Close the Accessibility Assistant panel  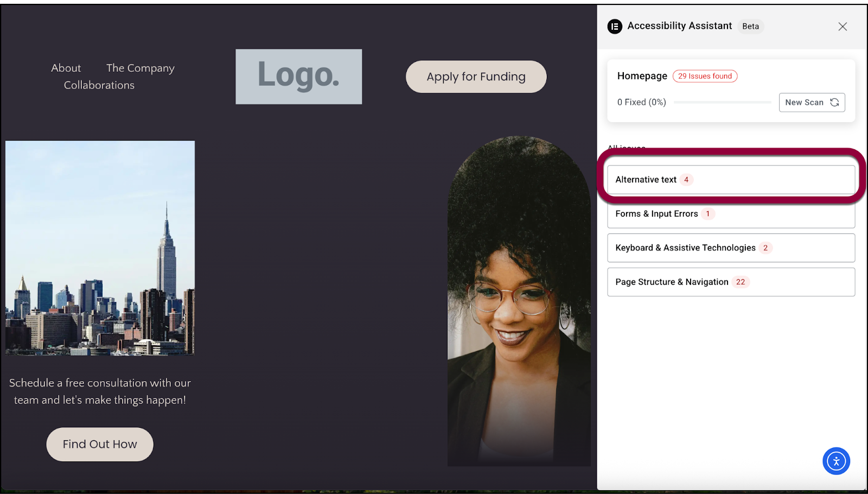click(x=842, y=27)
